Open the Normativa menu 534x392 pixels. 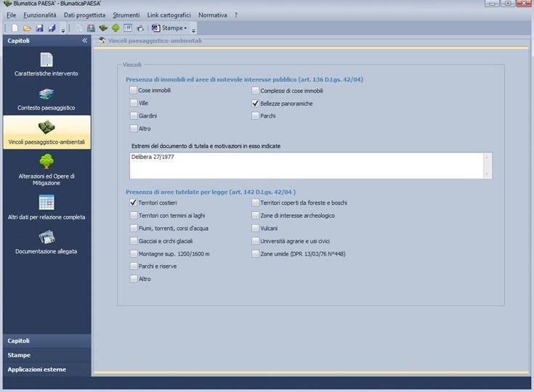coord(212,15)
